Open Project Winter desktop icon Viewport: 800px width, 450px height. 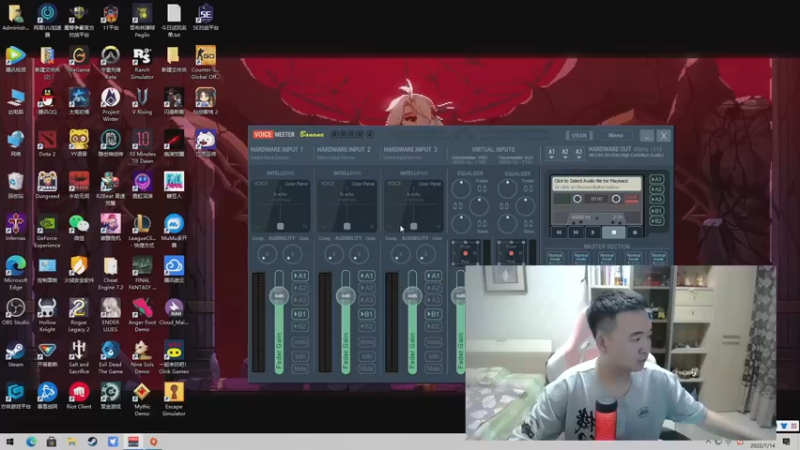pyautogui.click(x=110, y=105)
